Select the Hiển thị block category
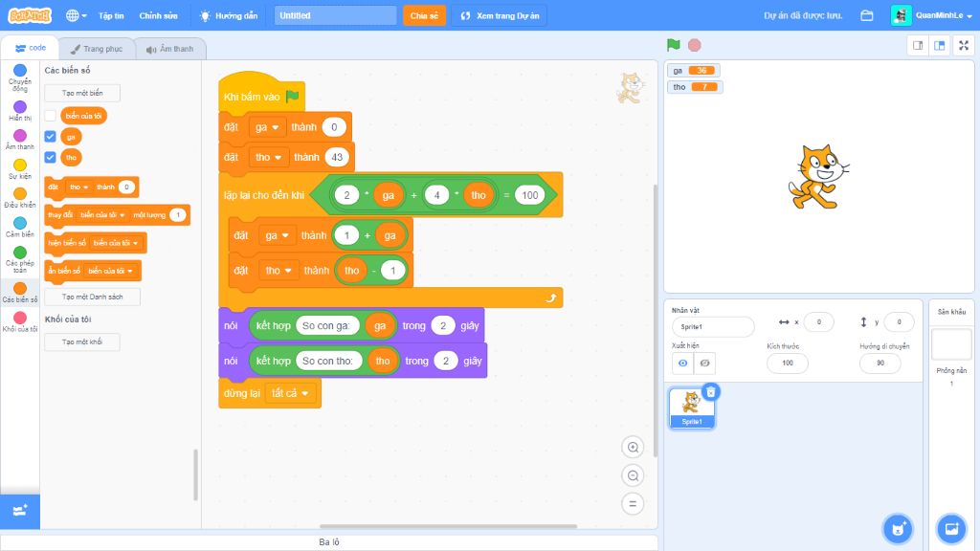 pos(20,111)
